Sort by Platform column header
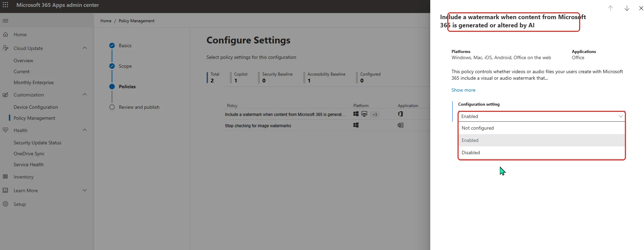The height and width of the screenshot is (250, 644). coord(361,106)
